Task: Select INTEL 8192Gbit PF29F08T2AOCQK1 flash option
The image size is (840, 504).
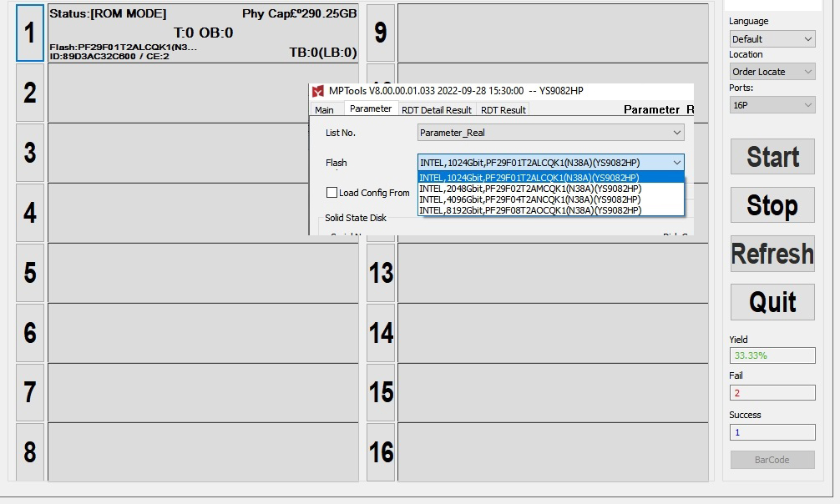Action: pyautogui.click(x=551, y=210)
